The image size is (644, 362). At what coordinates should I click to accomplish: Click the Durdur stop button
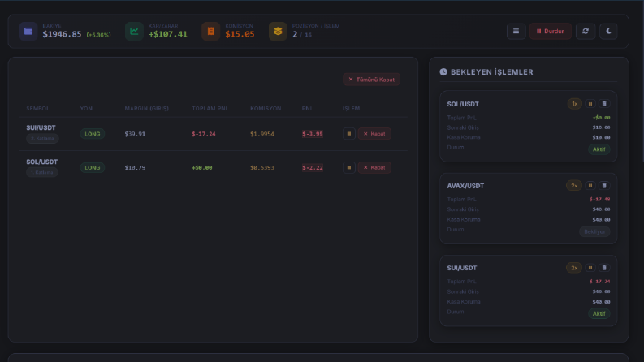pos(551,31)
